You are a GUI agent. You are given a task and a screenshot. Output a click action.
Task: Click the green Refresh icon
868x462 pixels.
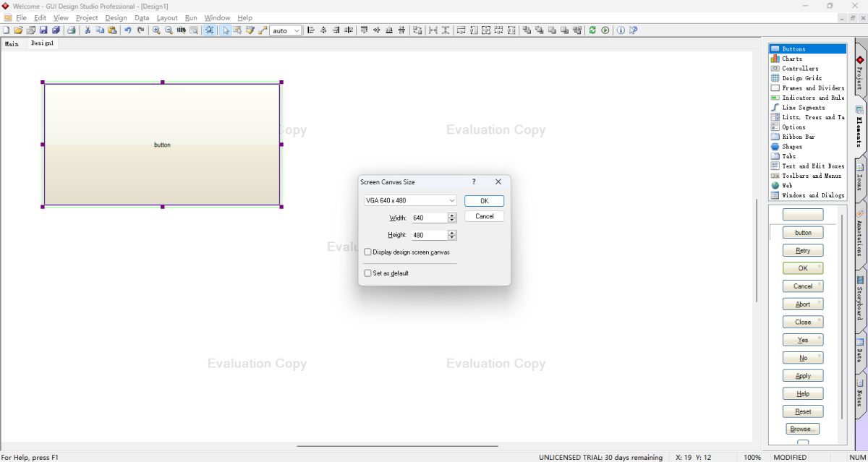(592, 30)
